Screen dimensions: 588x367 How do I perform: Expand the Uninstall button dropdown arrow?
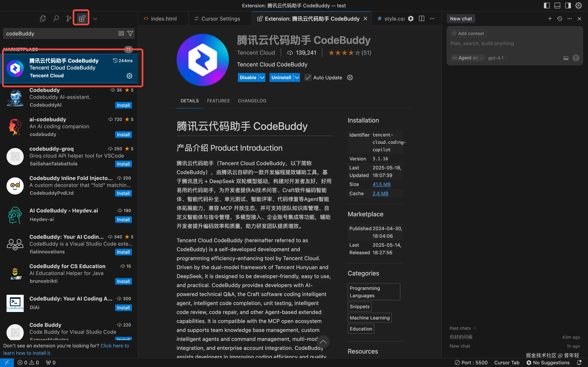pyautogui.click(x=297, y=78)
